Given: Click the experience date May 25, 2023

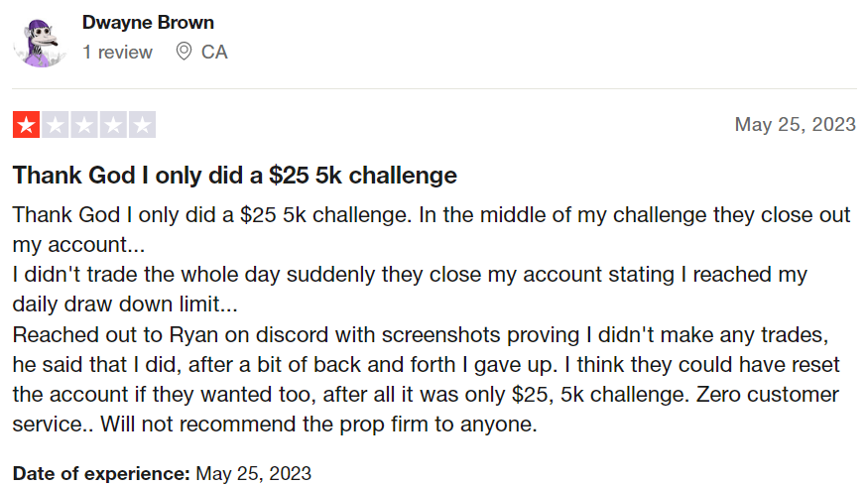Looking at the screenshot, I should (254, 474).
